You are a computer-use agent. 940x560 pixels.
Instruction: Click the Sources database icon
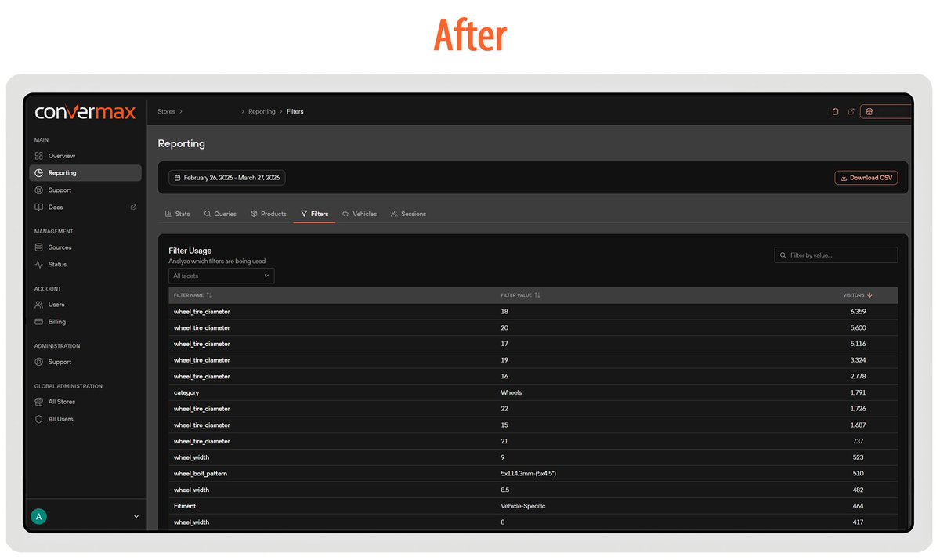pyautogui.click(x=39, y=247)
